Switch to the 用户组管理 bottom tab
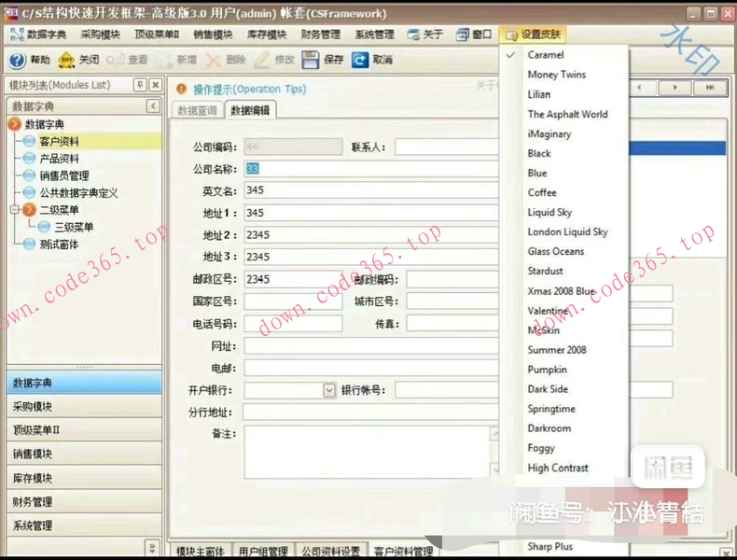This screenshot has height=560, width=737. 263,551
